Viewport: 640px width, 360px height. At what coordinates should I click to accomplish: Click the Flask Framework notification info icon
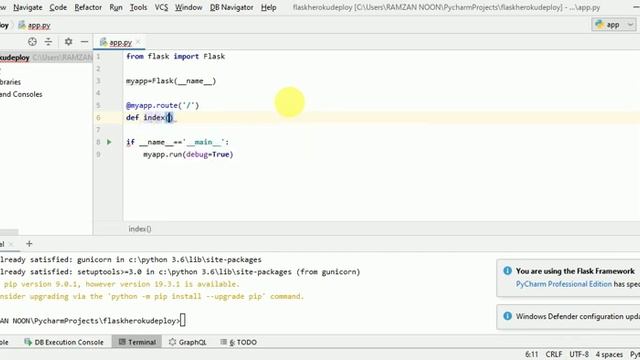point(507,271)
